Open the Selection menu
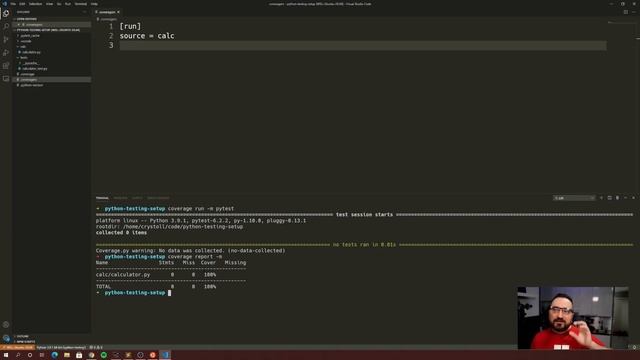Viewport: 640px width, 360px height. [x=36, y=4]
